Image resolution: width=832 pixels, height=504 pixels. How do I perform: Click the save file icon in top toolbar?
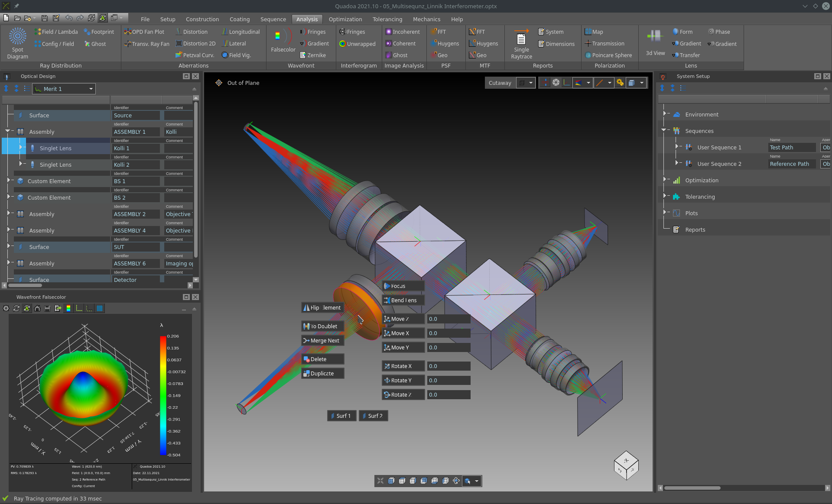[x=45, y=18]
